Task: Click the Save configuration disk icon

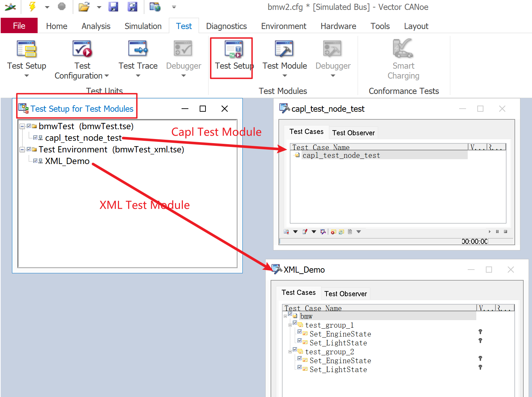Action: point(113,6)
